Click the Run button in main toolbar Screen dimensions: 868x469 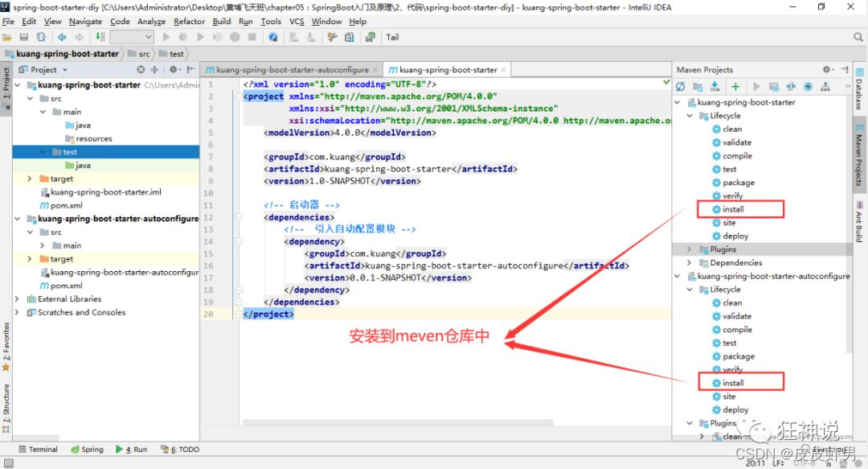(x=166, y=37)
